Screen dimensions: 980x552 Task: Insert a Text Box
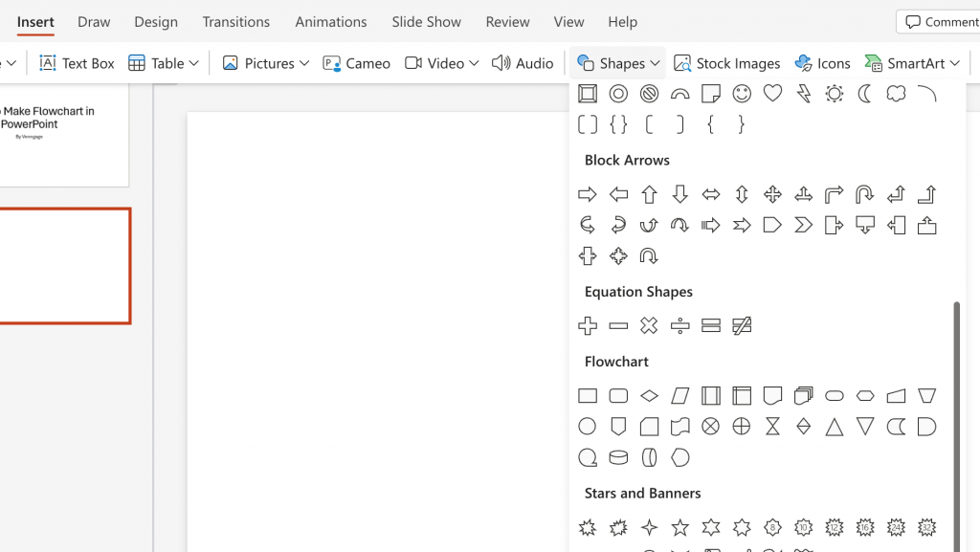point(77,63)
